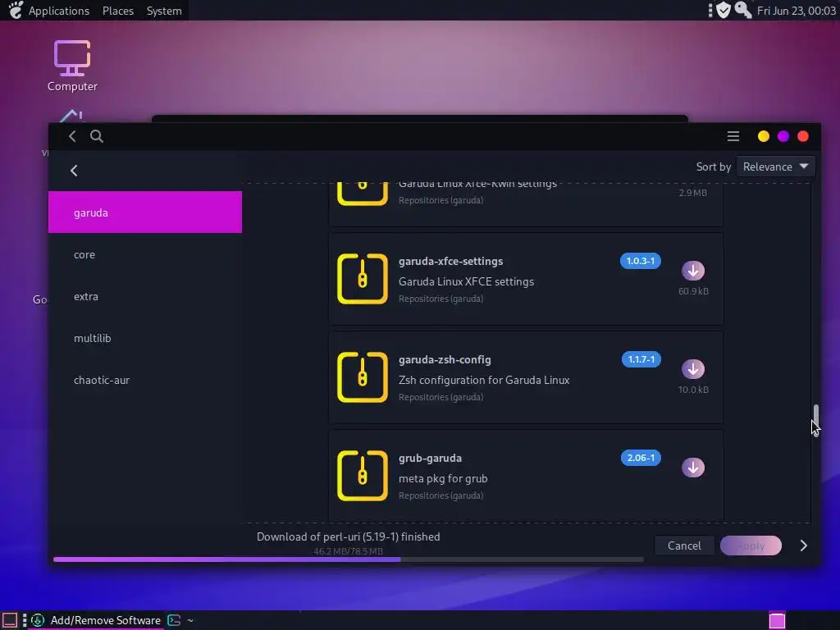Click the GNOME foot logo in top panel
The image size is (840, 630).
(x=16, y=10)
